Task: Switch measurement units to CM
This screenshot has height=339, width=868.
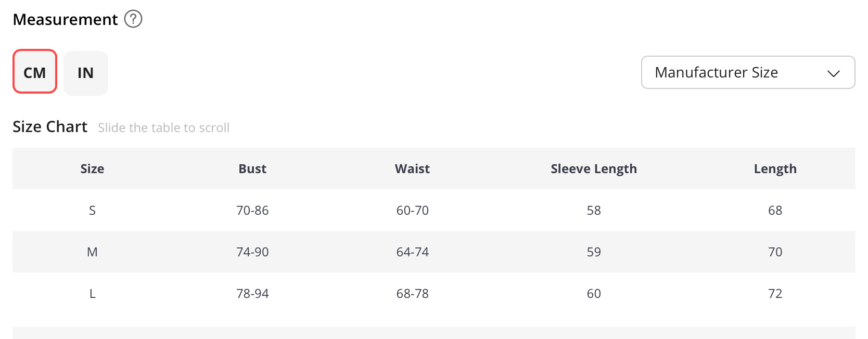Action: point(35,72)
